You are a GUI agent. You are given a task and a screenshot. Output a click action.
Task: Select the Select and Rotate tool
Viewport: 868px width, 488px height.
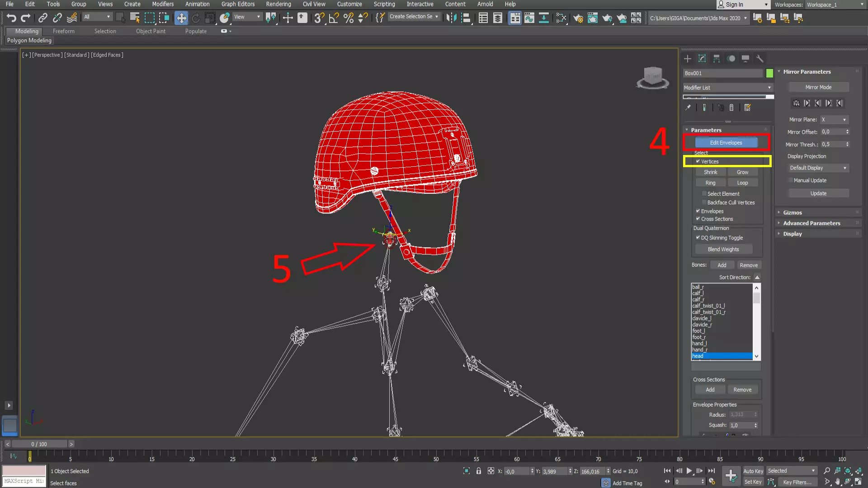pyautogui.click(x=196, y=18)
